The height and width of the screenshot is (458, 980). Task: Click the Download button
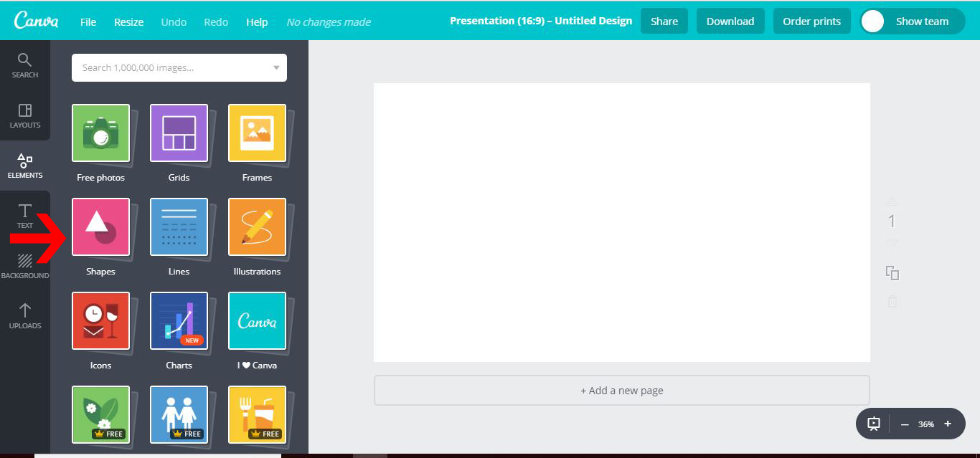click(x=730, y=21)
